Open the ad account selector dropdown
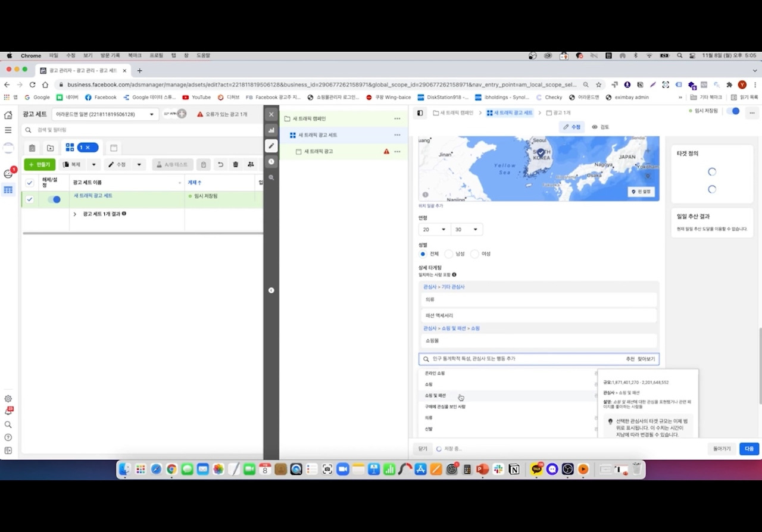 pos(105,114)
